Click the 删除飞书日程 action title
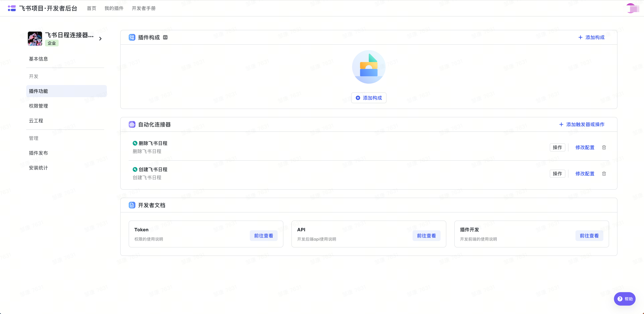 tap(153, 143)
